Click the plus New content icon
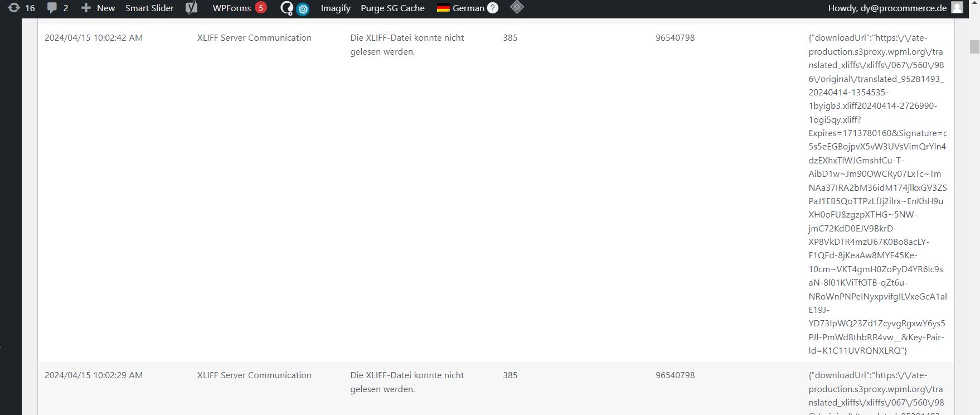The width and height of the screenshot is (980, 415). (86, 8)
